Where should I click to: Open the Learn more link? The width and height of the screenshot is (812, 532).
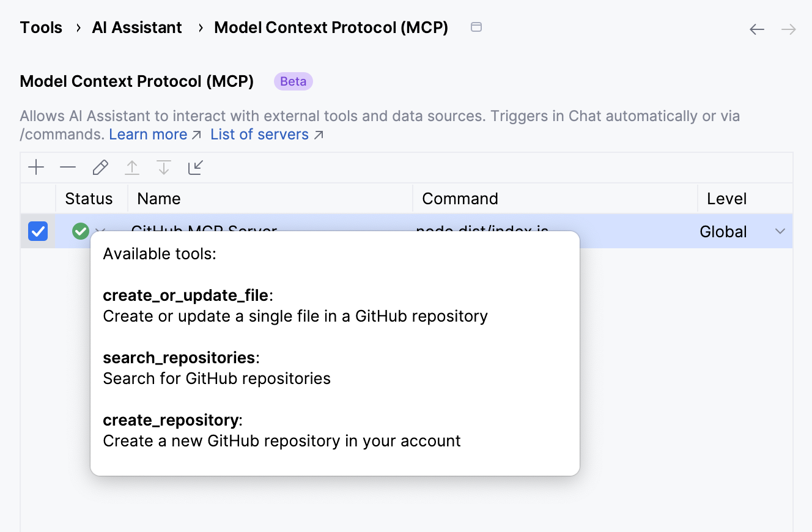148,135
